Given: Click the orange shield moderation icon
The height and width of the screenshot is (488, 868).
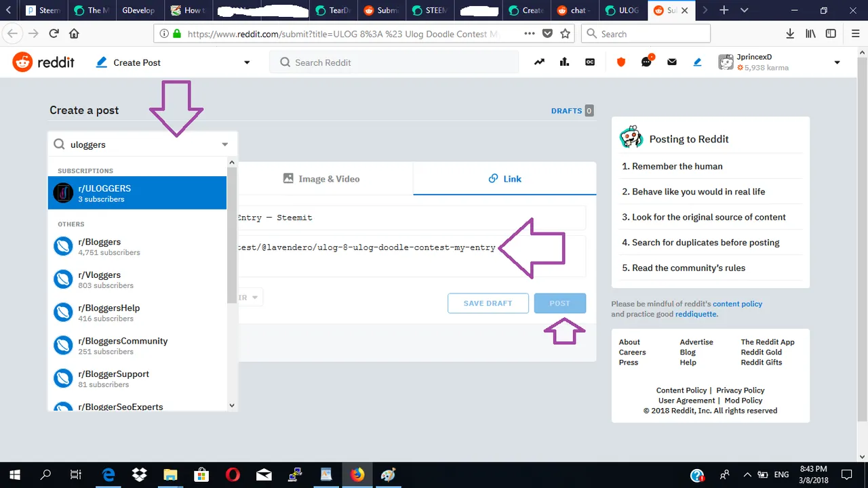Looking at the screenshot, I should click(621, 62).
